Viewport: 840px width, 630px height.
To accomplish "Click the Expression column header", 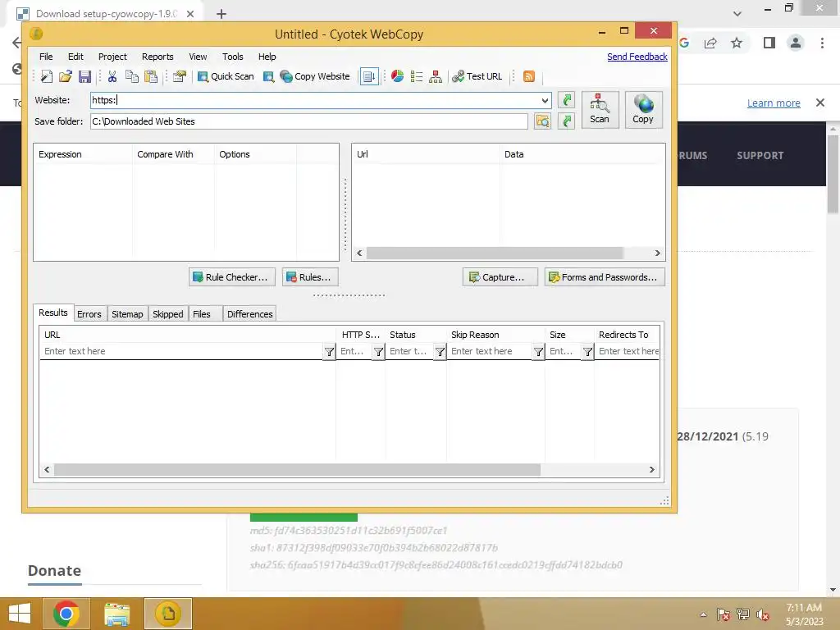I will [83, 154].
